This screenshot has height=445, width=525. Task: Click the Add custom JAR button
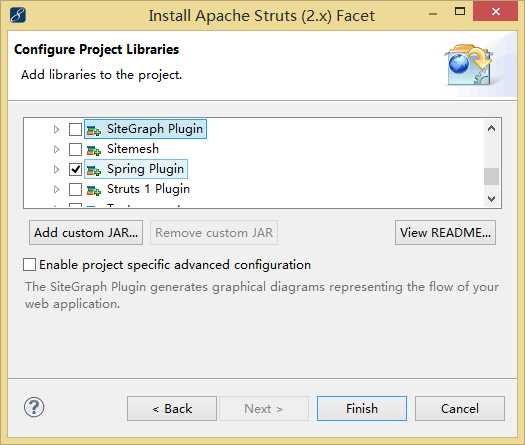coord(86,233)
